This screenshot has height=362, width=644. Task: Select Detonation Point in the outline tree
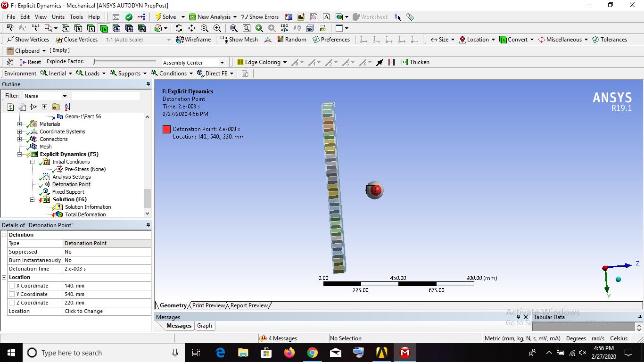pos(71,184)
